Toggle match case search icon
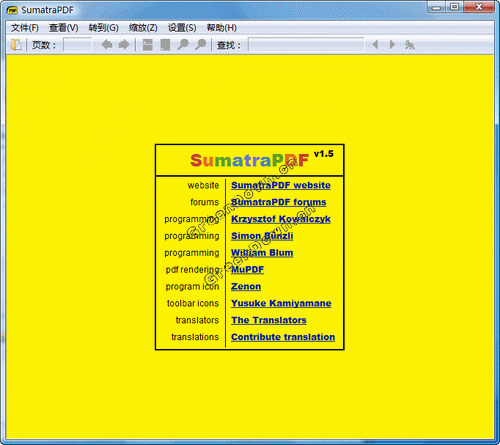 (410, 45)
